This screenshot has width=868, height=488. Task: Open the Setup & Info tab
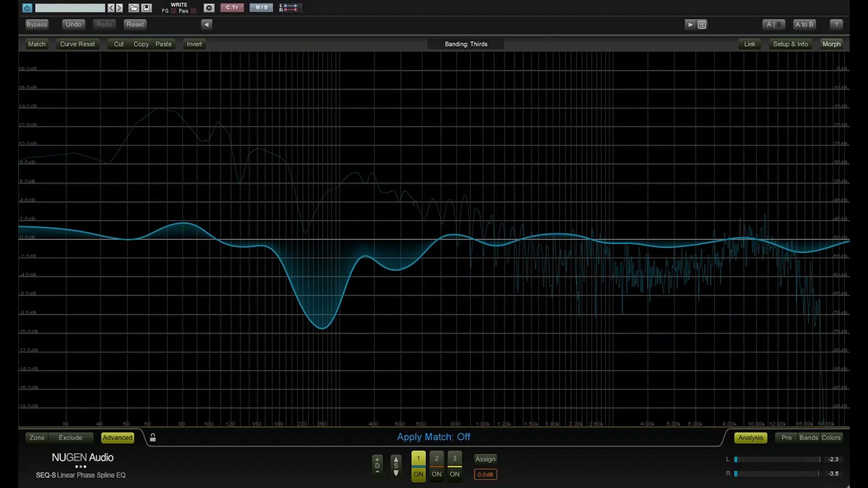(790, 44)
